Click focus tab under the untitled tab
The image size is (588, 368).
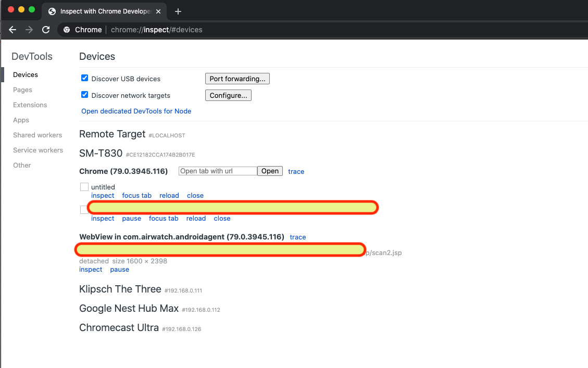click(137, 195)
